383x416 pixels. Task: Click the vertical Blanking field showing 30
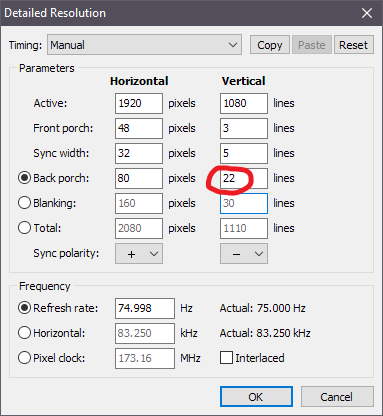[244, 203]
